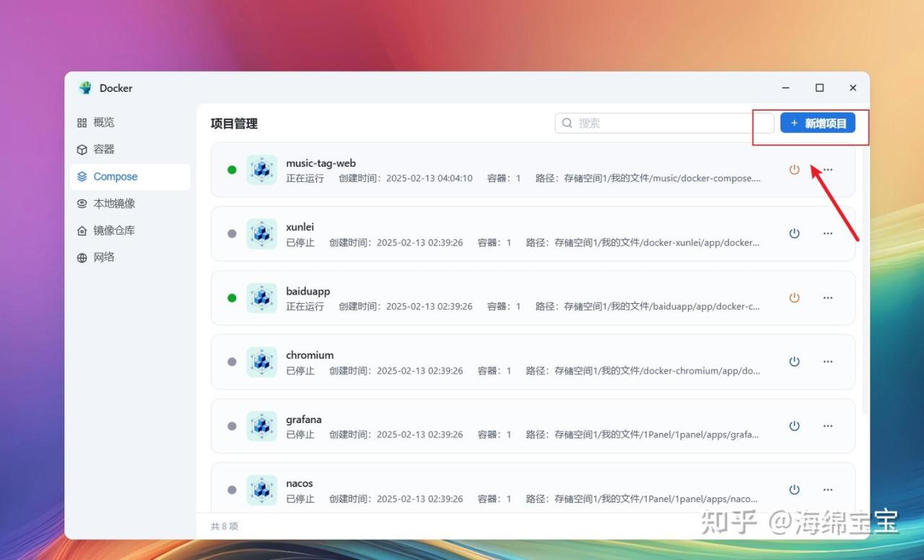Click the music-tag-web project cube icon
Viewport: 924px width, 560px height.
[x=261, y=170]
